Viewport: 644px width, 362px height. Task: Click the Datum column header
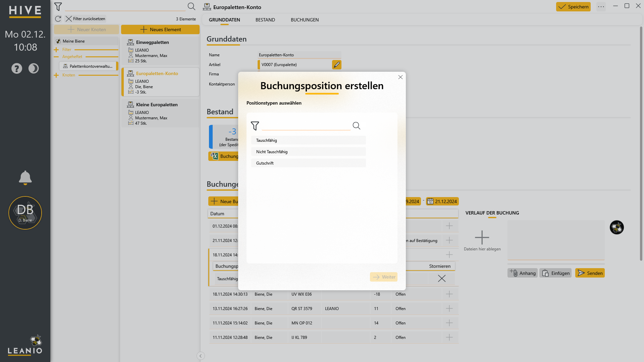(x=217, y=214)
